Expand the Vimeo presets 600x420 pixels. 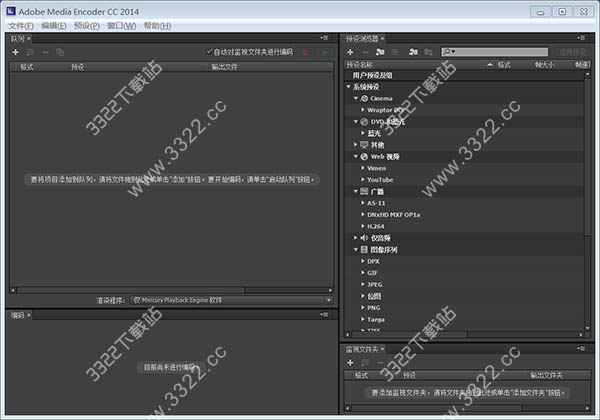click(363, 168)
